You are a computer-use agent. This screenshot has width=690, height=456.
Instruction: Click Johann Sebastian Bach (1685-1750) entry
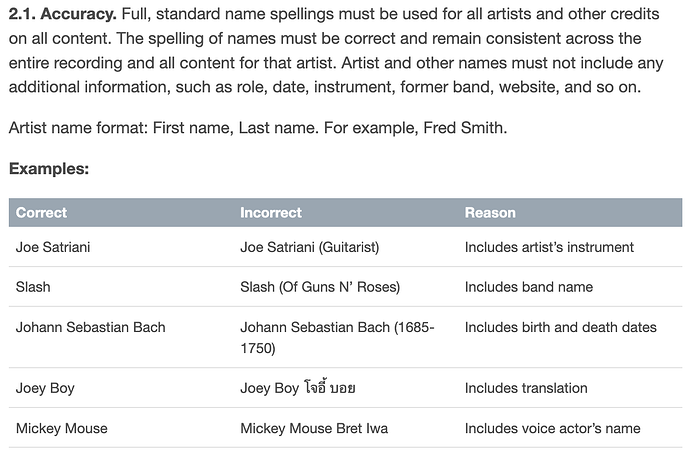point(337,338)
